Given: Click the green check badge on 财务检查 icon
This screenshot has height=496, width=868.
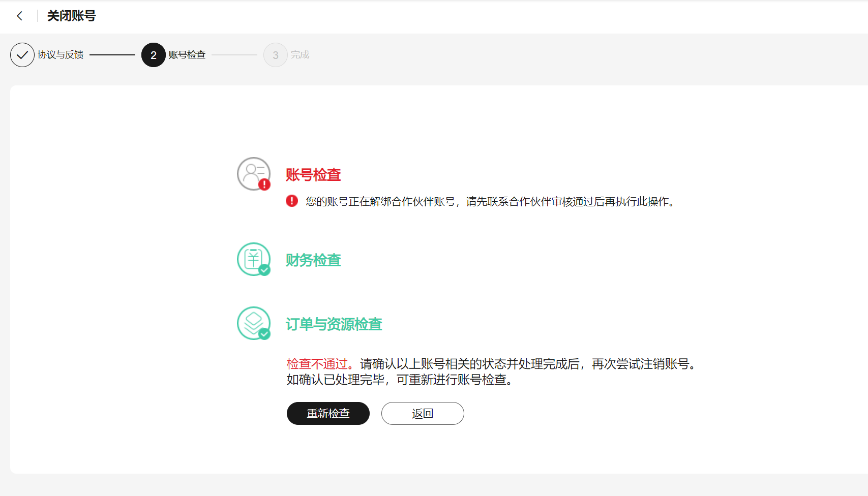Looking at the screenshot, I should pos(264,270).
